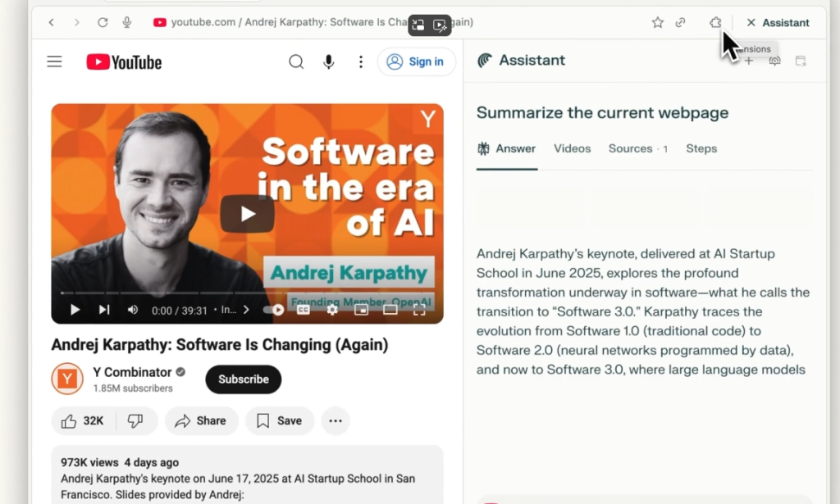The width and height of the screenshot is (840, 504).
Task: Click the video title text
Action: tap(220, 345)
